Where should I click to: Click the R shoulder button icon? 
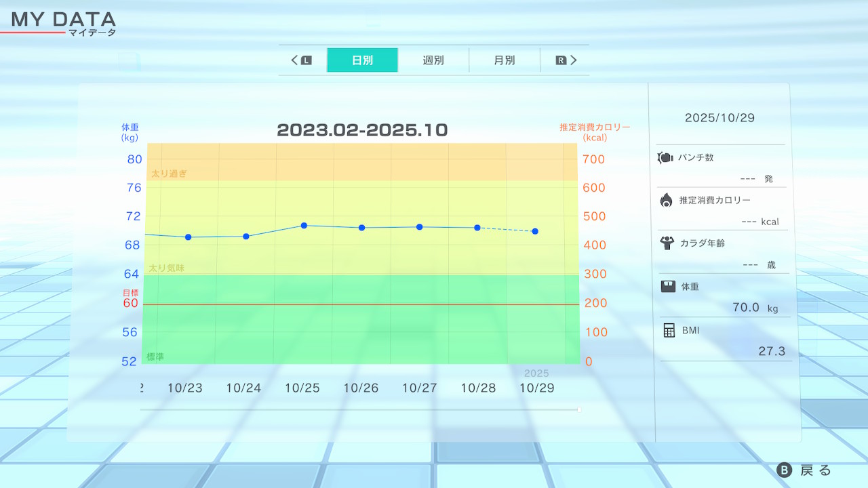tap(561, 60)
